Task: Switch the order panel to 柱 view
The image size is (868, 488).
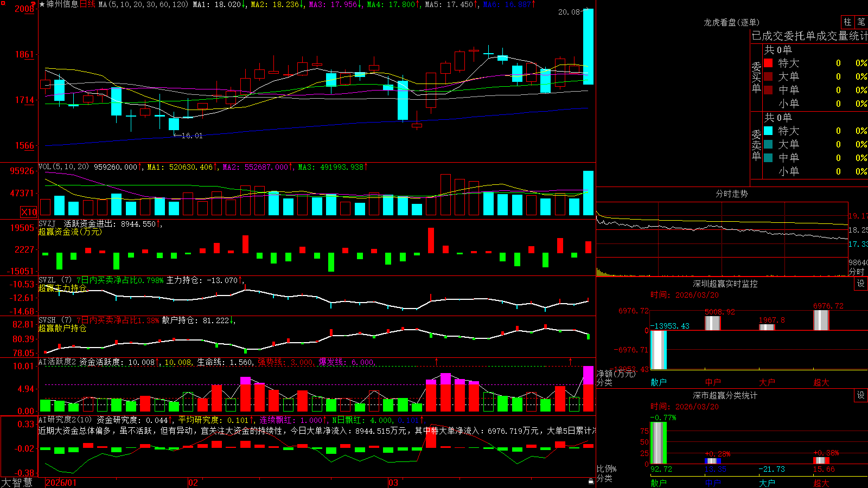Action: click(847, 22)
